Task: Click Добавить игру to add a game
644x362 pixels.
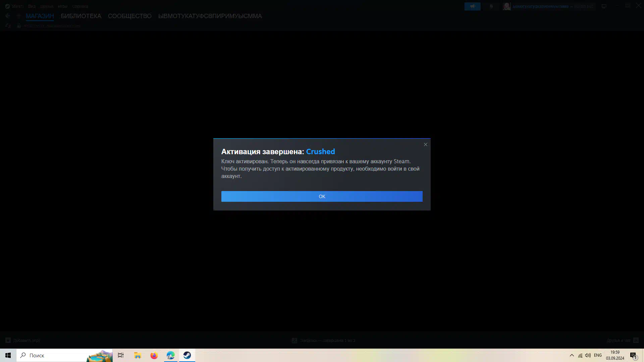Action: tap(23, 341)
